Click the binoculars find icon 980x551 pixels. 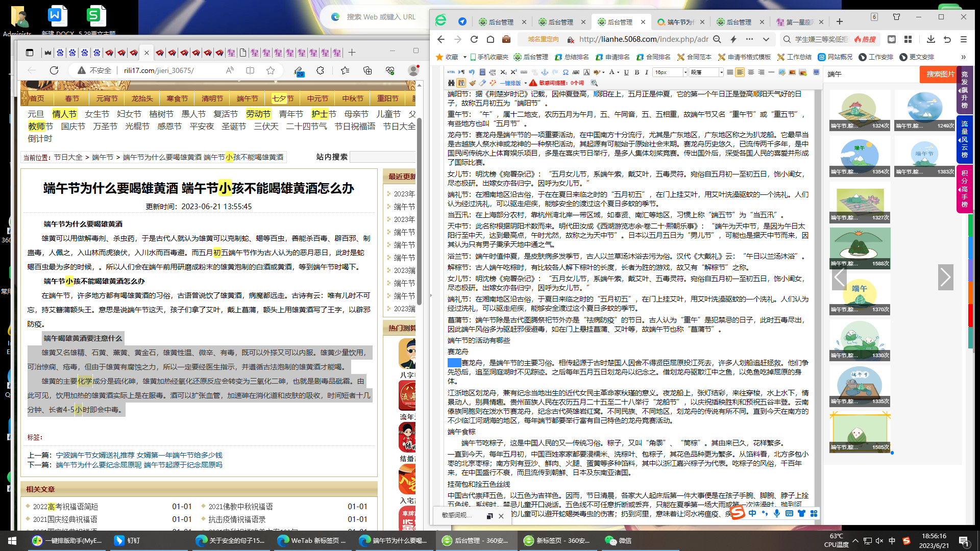coord(451,83)
